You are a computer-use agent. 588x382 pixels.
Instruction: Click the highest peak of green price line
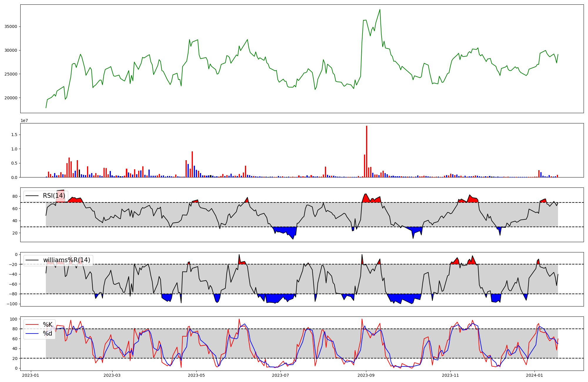(x=380, y=9)
